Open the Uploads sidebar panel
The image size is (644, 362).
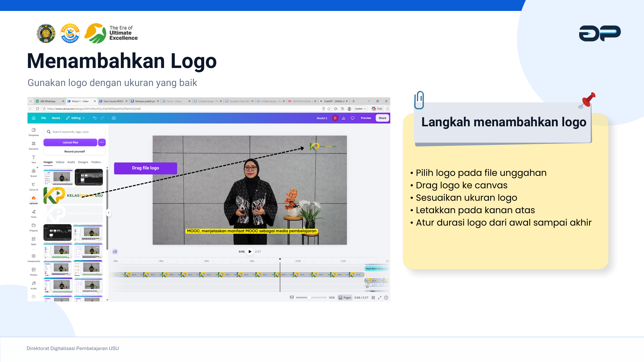tap(33, 200)
